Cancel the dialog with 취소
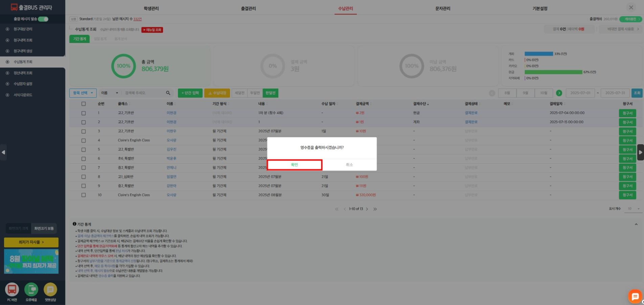Screen dimensions: 644x305 [x=349, y=165]
